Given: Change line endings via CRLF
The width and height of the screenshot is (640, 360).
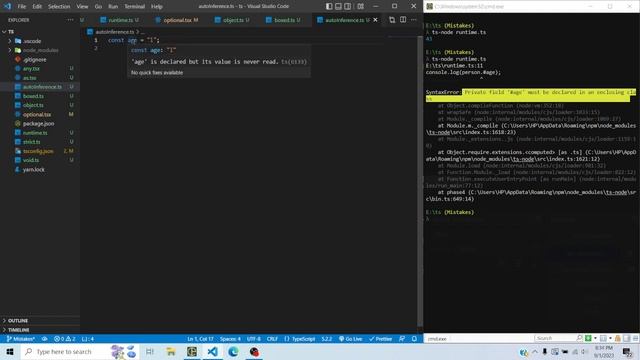Looking at the screenshot, I should (x=272, y=339).
